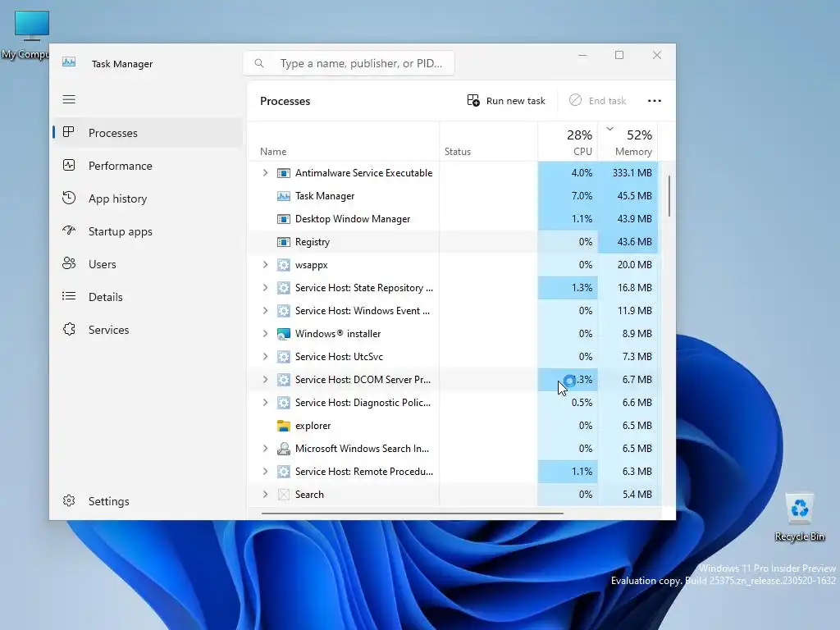
Task: Expand the Search process row
Action: 265,495
